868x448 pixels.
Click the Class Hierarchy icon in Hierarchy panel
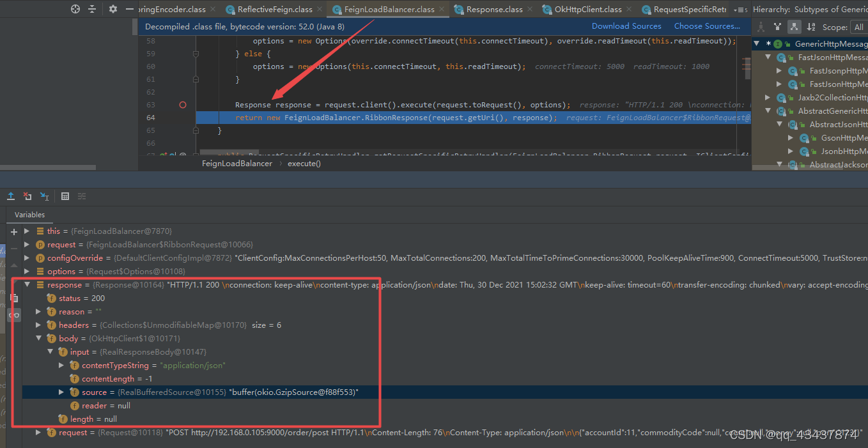[761, 27]
